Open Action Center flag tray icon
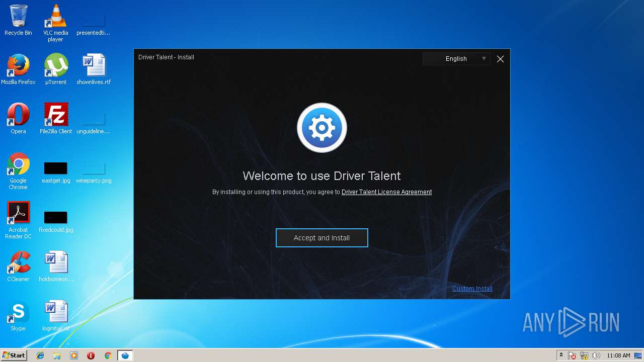 pyautogui.click(x=573, y=355)
